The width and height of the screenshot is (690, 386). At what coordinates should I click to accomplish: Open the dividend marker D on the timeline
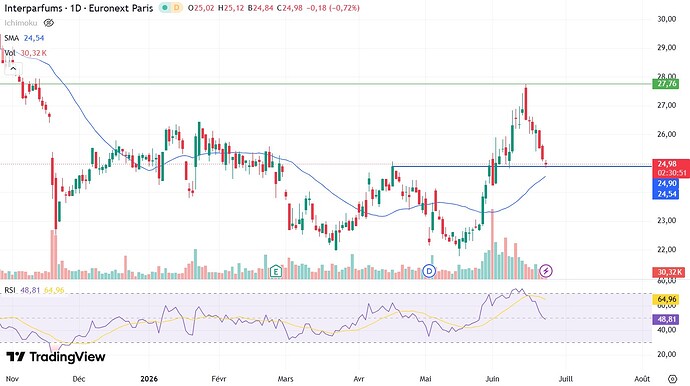click(429, 271)
